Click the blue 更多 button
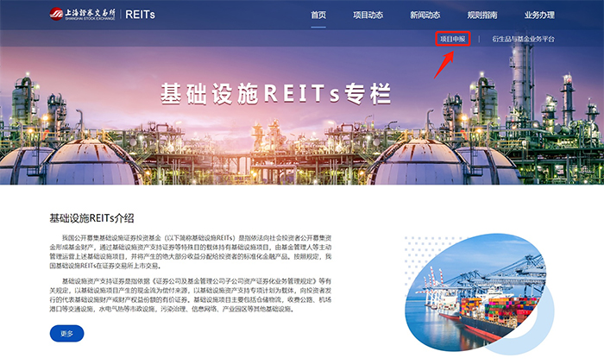The width and height of the screenshot is (604, 364). click(66, 334)
